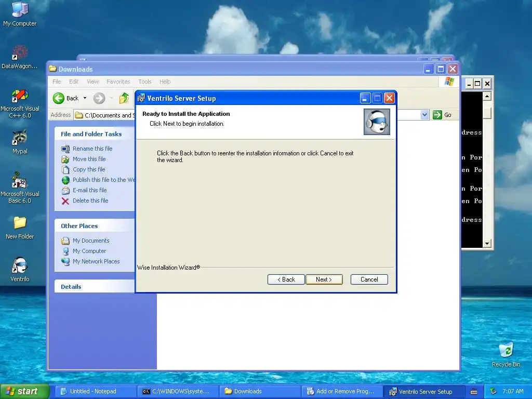
Task: Click the Publish this file globe icon
Action: click(x=65, y=180)
